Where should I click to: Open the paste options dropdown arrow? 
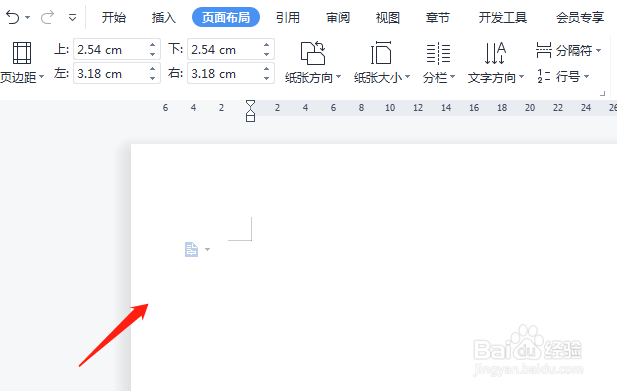pos(207,249)
